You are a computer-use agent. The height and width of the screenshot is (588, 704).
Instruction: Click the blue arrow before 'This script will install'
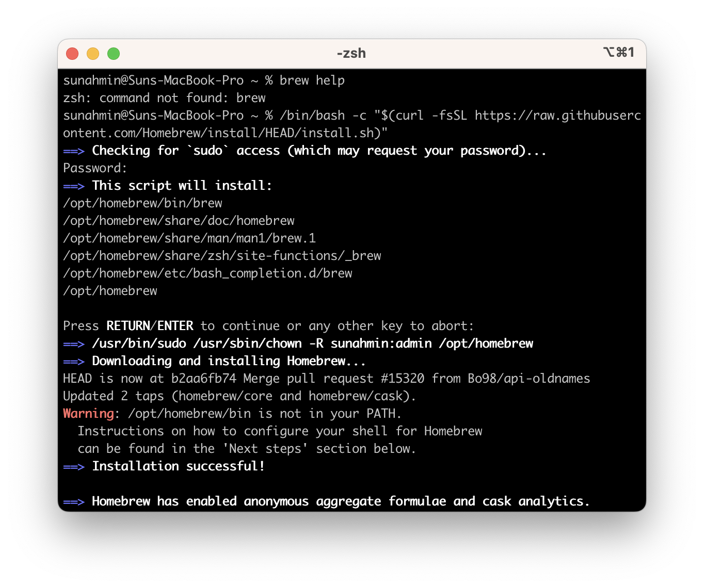(74, 186)
